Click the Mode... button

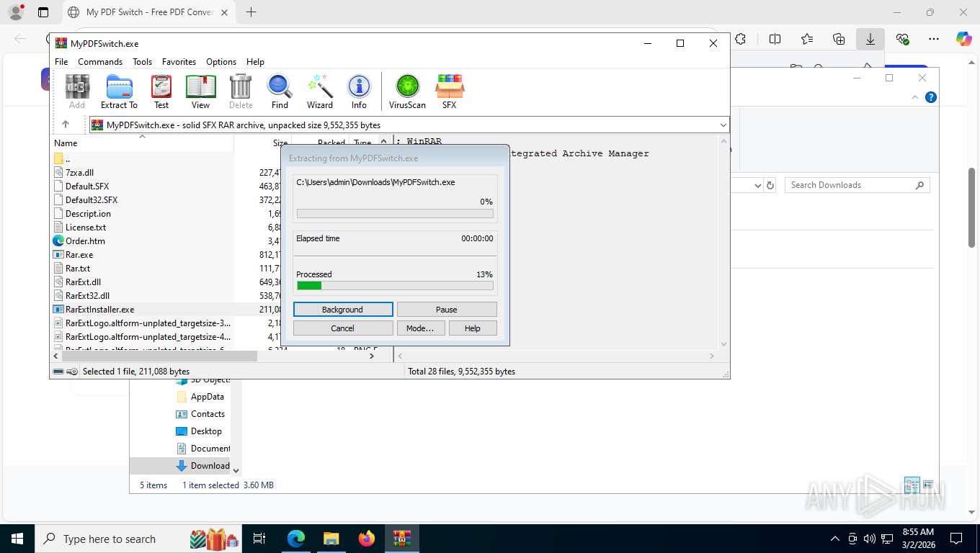420,328
